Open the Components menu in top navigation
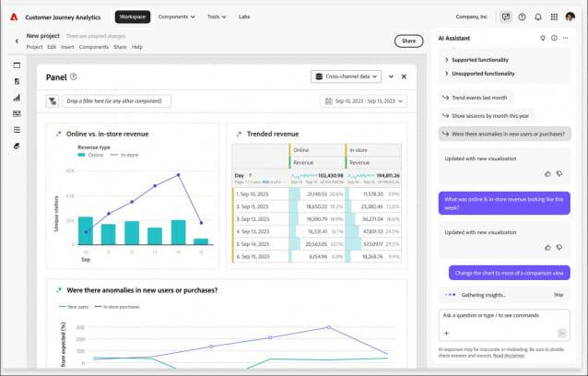Image resolution: width=588 pixels, height=376 pixels. (176, 17)
